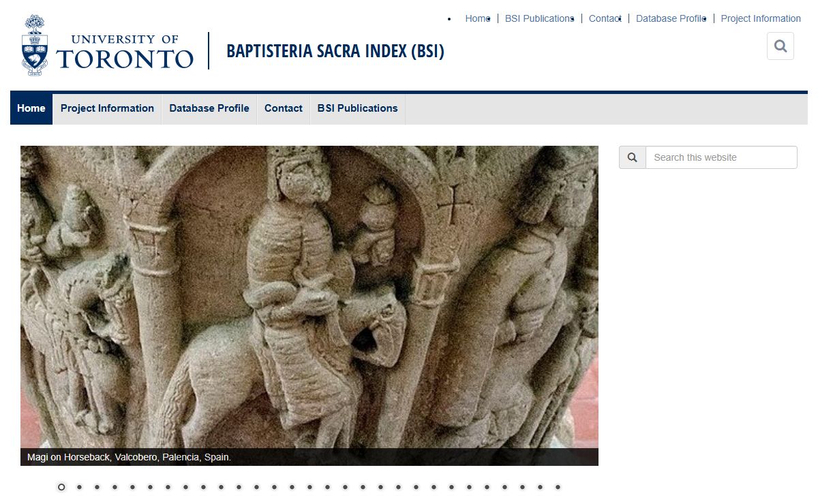Click the top-right BSI Publications link

pos(539,18)
